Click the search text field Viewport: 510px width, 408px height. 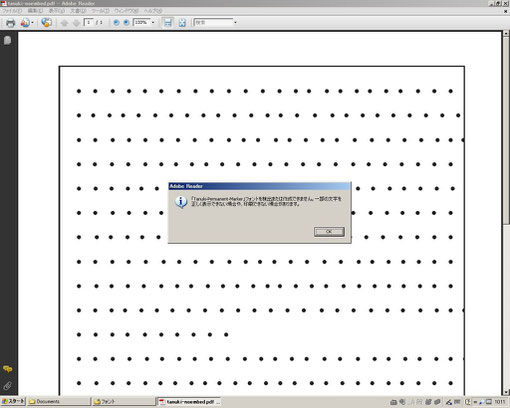[x=213, y=22]
